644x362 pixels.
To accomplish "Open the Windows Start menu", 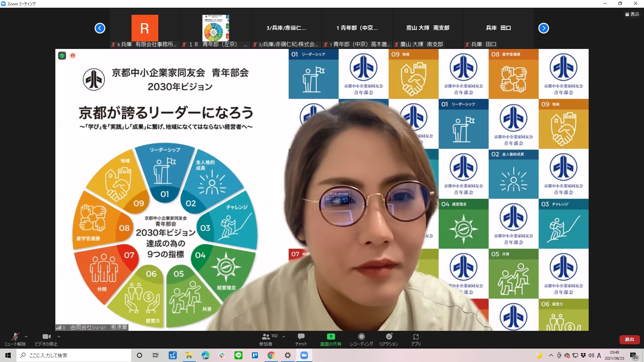I will (8, 355).
